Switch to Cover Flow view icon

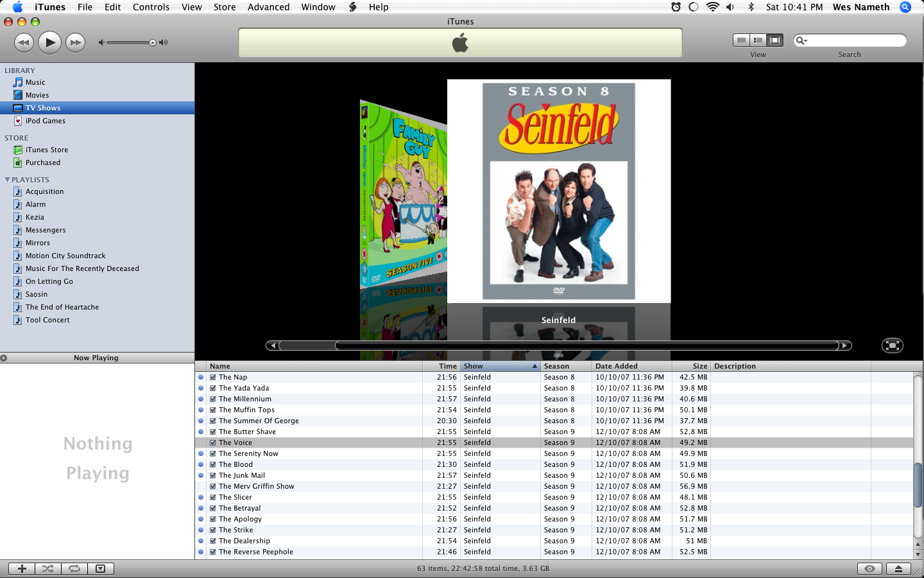click(x=775, y=40)
